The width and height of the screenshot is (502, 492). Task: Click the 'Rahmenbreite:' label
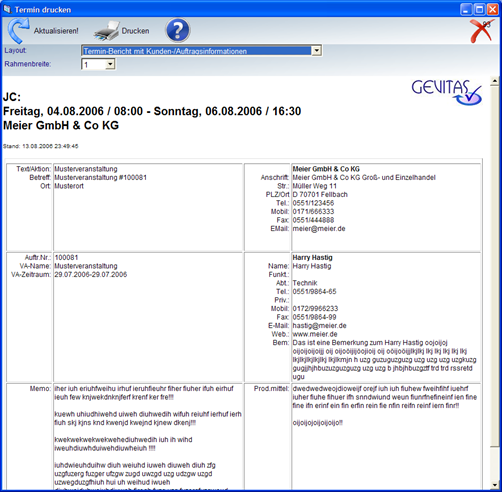[28, 64]
